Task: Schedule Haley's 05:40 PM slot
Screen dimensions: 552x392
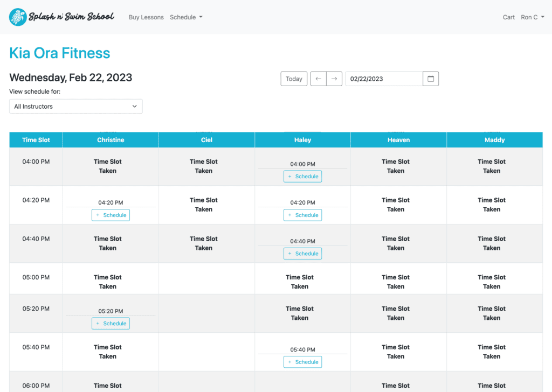Action: (302, 362)
